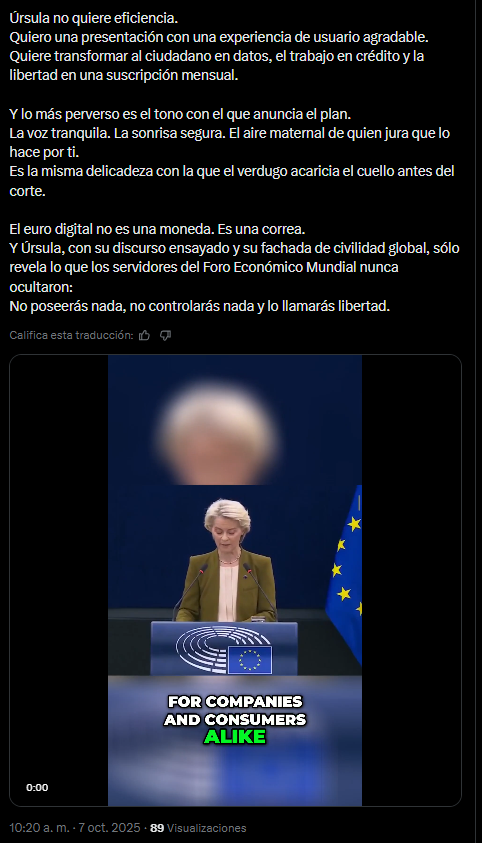Click the 'FOR COMPANIES AND CONSUMERS' caption
This screenshot has width=482, height=843.
point(235,710)
